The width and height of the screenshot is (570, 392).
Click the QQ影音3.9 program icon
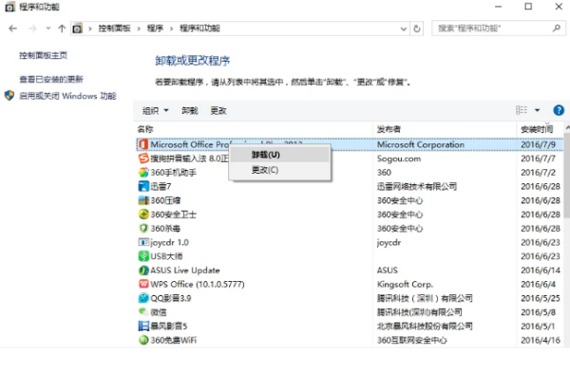click(142, 298)
